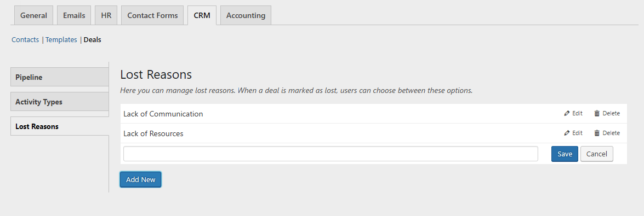
Task: Open the Contact Forms tab
Action: [x=152, y=15]
